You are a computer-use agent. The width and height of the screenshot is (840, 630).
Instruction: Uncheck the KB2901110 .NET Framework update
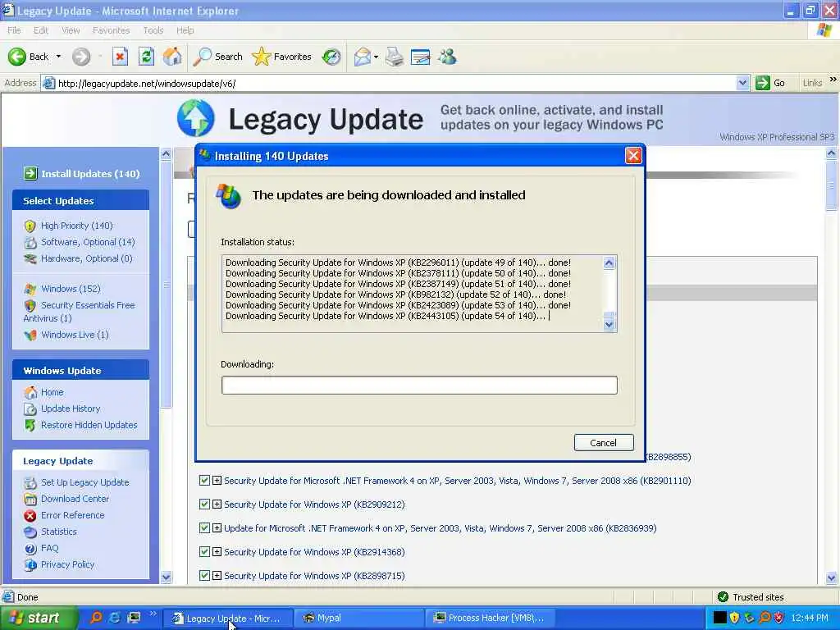point(204,481)
